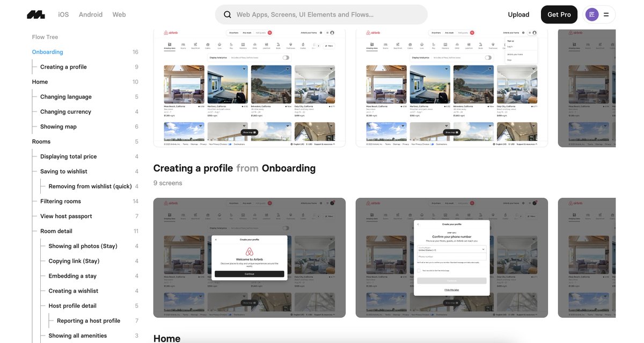Viewport: 644px width, 343px height.
Task: Click the 9 screens count text
Action: pyautogui.click(x=168, y=183)
